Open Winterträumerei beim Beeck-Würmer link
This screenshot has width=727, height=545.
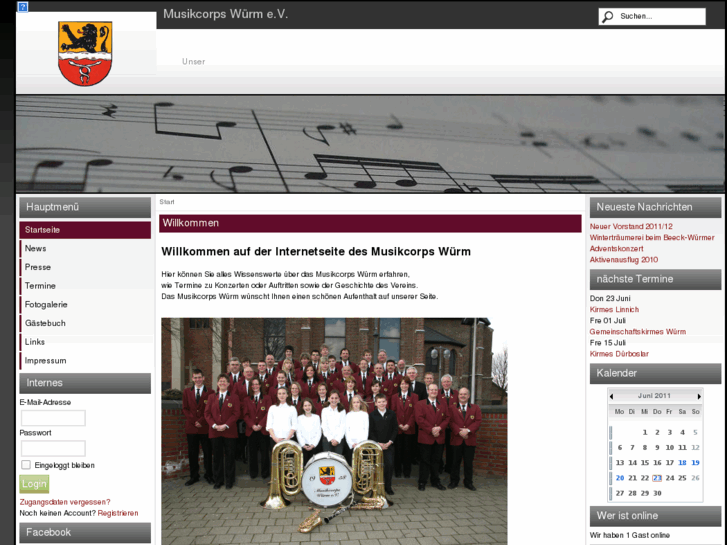pos(652,237)
